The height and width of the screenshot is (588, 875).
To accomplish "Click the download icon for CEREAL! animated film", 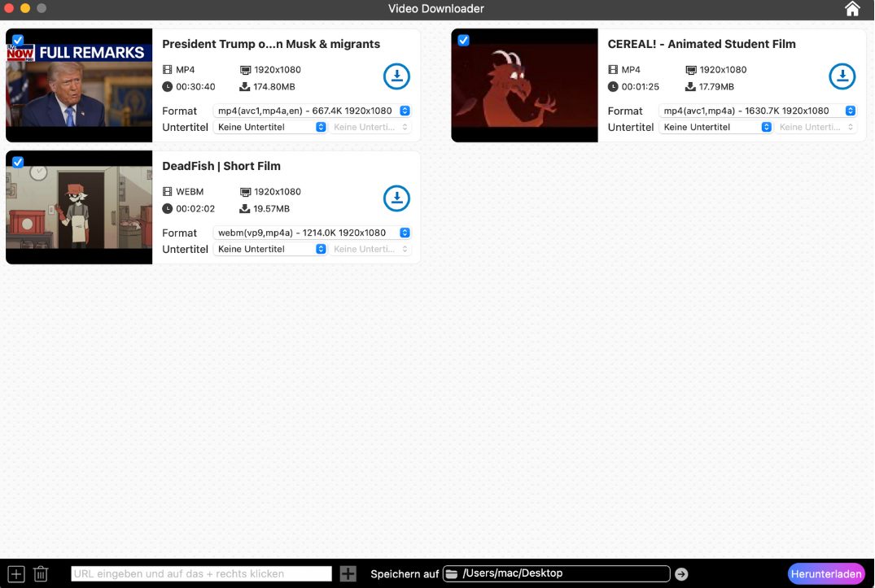I will 842,76.
